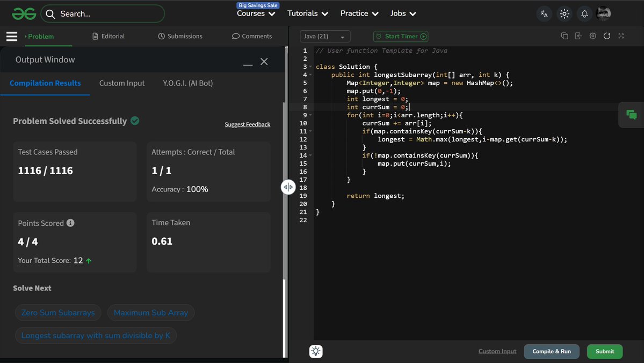Click the Suggest Feedback link

pyautogui.click(x=247, y=125)
